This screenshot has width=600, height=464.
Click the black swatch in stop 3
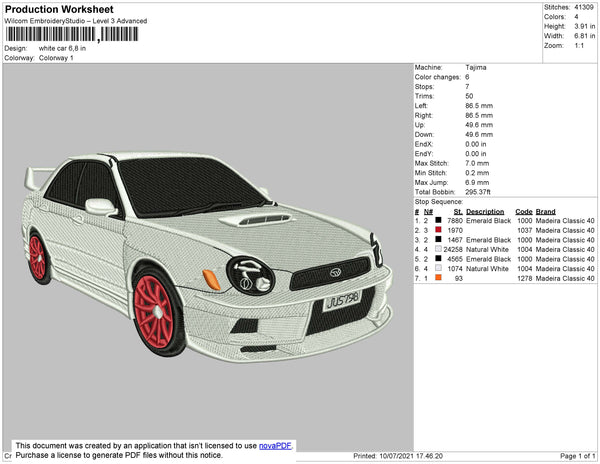(x=438, y=240)
